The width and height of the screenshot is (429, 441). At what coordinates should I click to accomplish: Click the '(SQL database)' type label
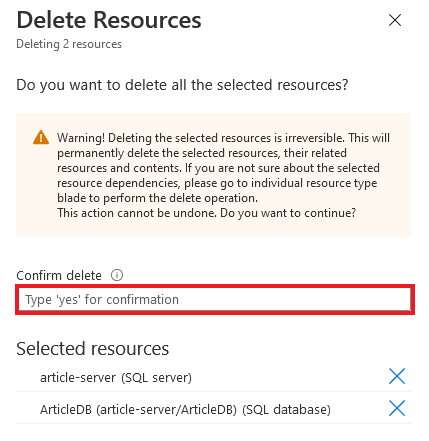click(286, 409)
